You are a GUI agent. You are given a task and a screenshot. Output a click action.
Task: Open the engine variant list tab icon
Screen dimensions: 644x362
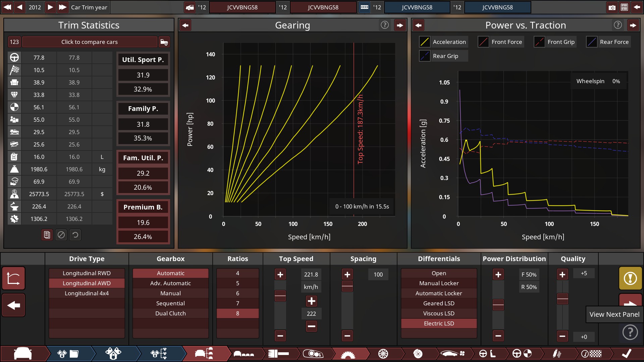click(x=159, y=354)
